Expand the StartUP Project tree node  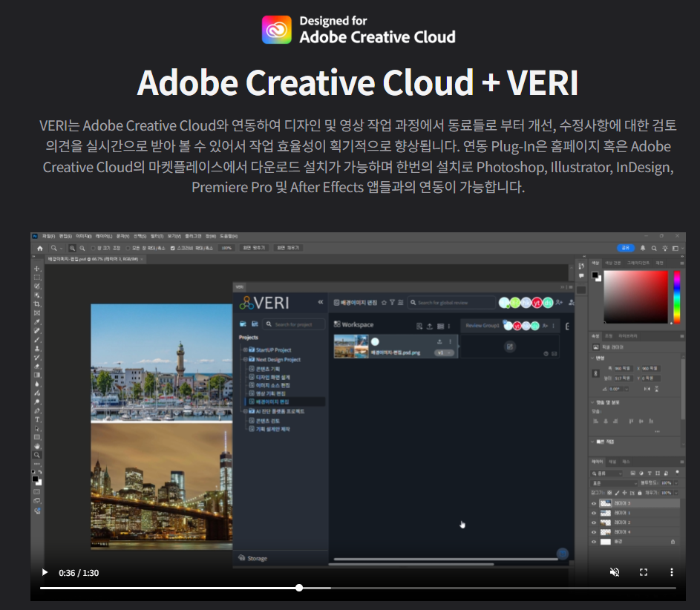[x=245, y=350]
